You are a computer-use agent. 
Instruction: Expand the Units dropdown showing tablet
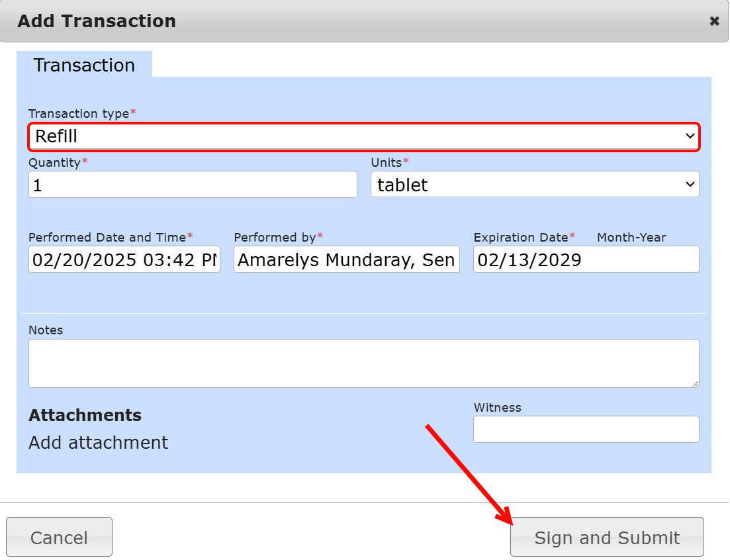(534, 185)
